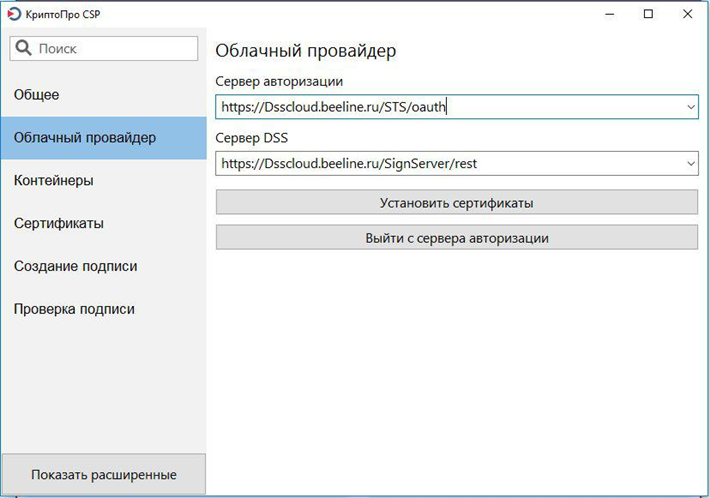The width and height of the screenshot is (710, 498).
Task: Expand the Сервер DSS dropdown arrow
Action: 691,163
